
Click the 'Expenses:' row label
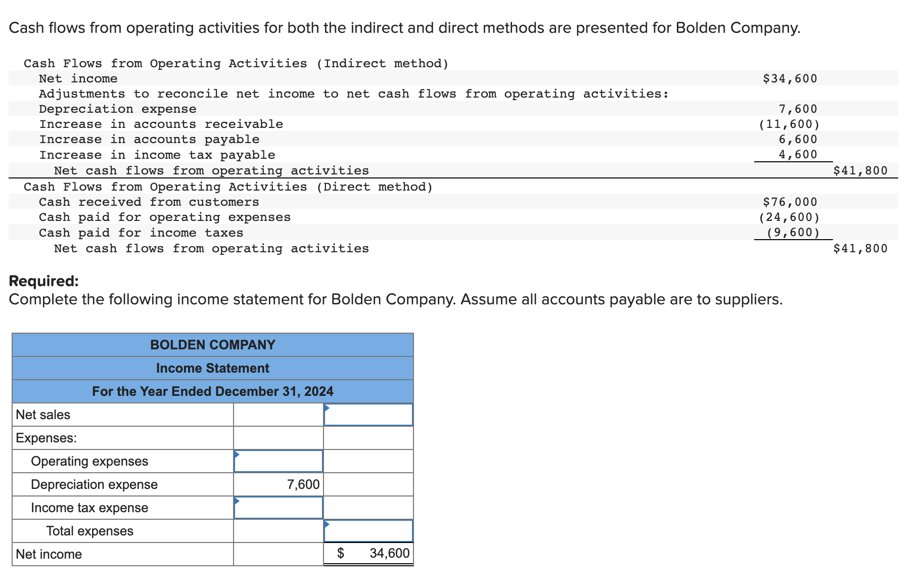tap(47, 438)
